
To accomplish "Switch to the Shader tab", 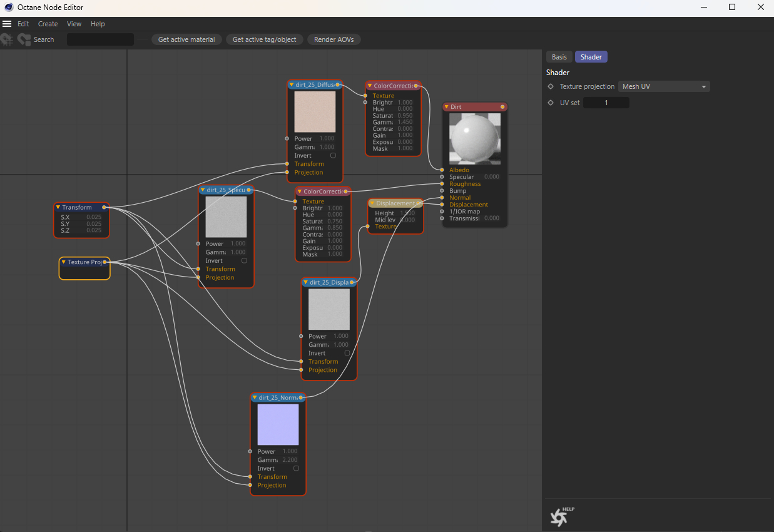I will click(591, 57).
